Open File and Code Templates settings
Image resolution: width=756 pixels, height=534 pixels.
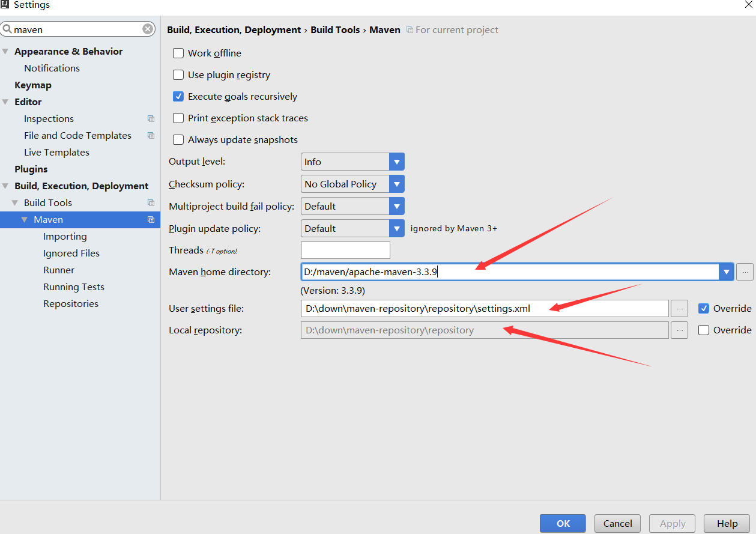click(x=77, y=136)
